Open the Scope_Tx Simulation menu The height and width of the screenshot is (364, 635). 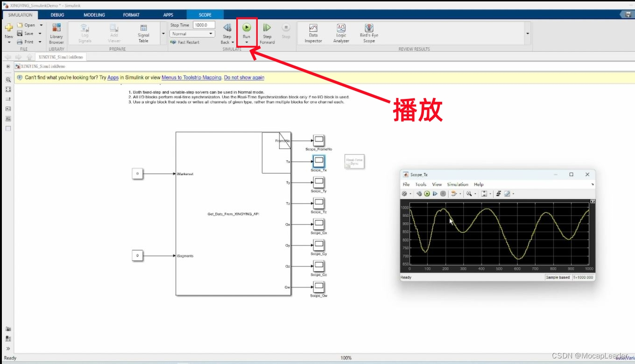click(458, 184)
